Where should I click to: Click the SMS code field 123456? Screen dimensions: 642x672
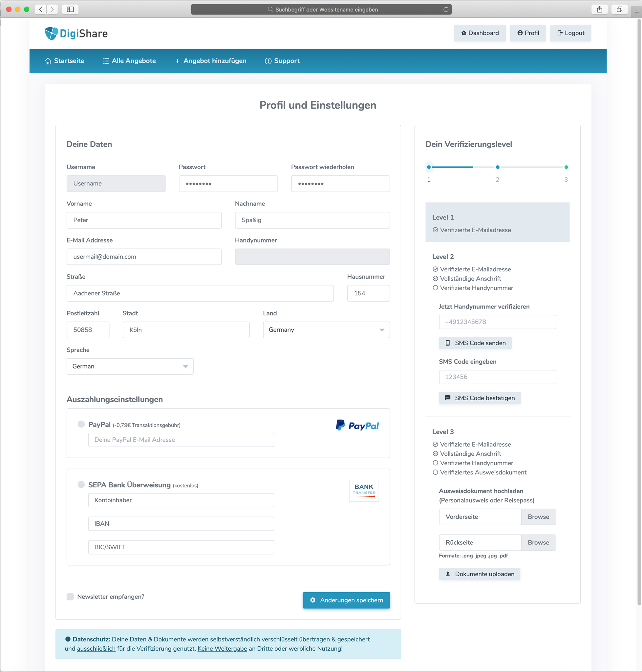pyautogui.click(x=497, y=377)
